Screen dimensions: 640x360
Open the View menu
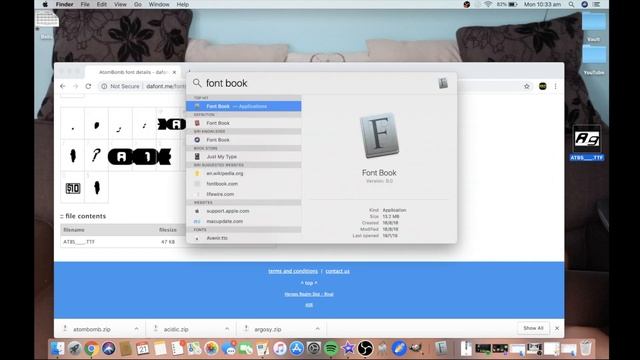[120, 4]
